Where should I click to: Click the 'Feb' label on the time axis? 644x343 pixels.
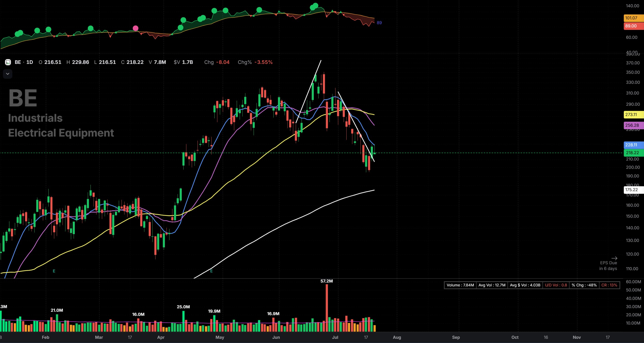coord(46,337)
